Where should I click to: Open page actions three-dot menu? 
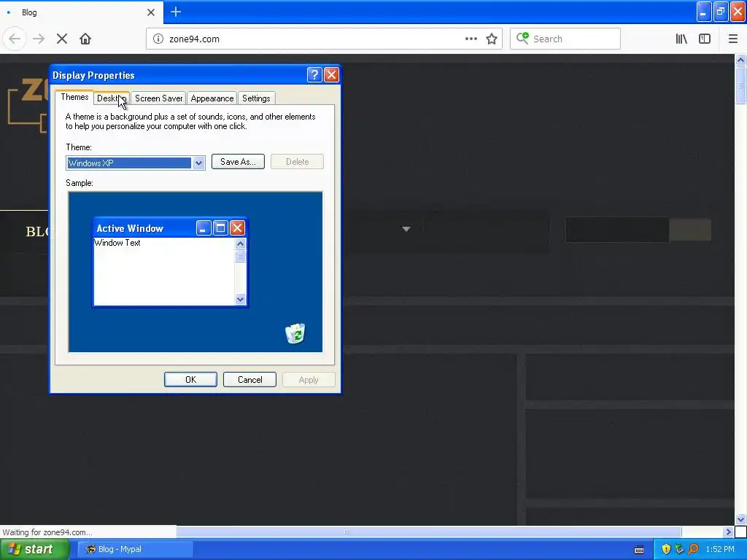[471, 39]
